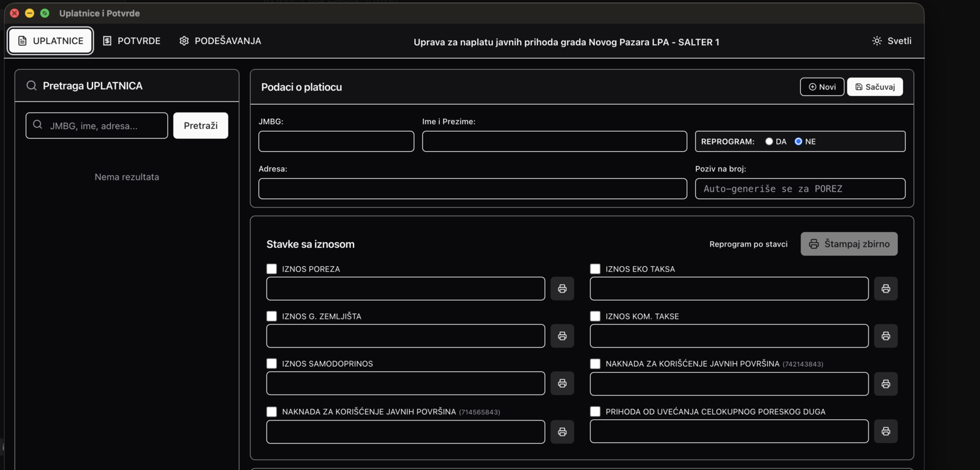
Task: Focus the NAKNADA (742143843) amount field
Action: coord(729,384)
